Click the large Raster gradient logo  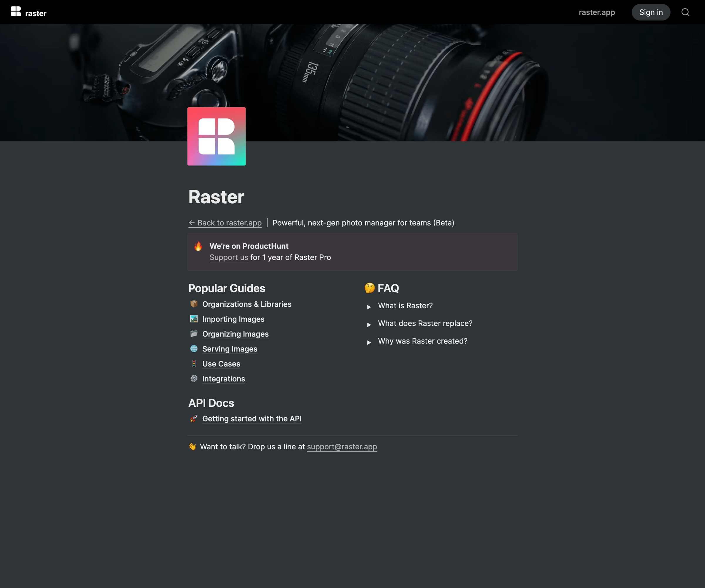[216, 136]
